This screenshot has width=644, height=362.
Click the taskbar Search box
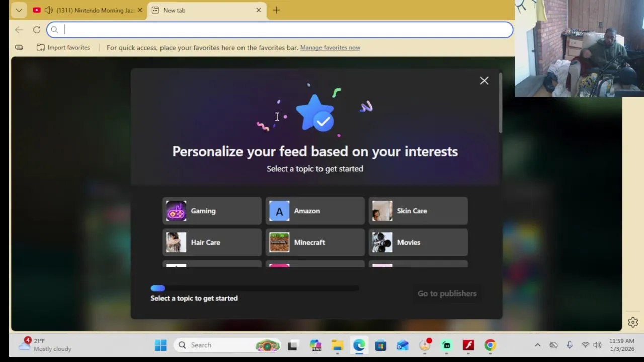point(227,345)
